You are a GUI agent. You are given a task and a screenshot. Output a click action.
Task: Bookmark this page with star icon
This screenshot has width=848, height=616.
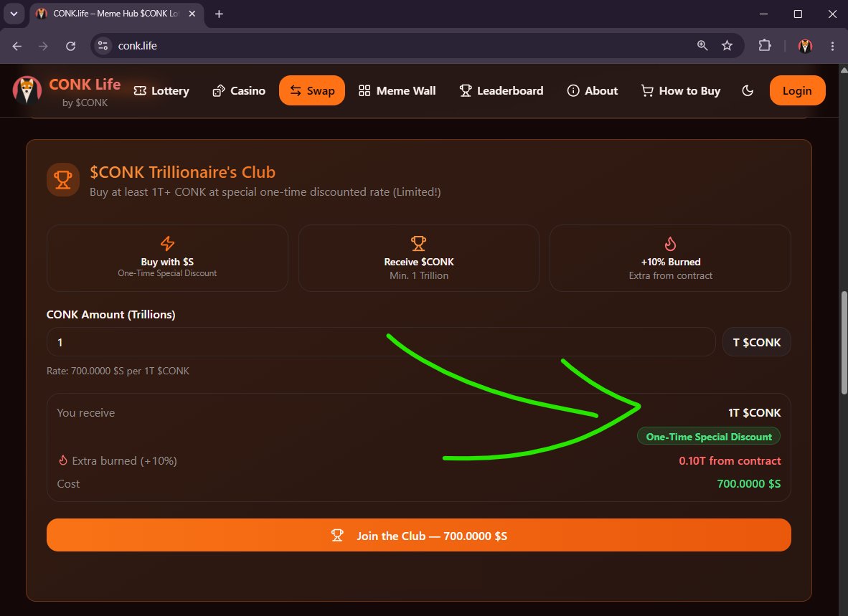tap(727, 46)
